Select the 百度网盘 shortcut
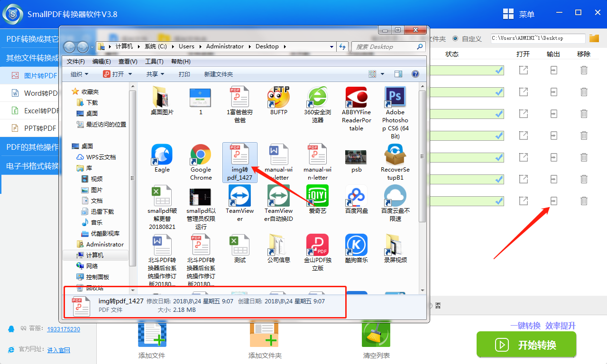 (357, 200)
